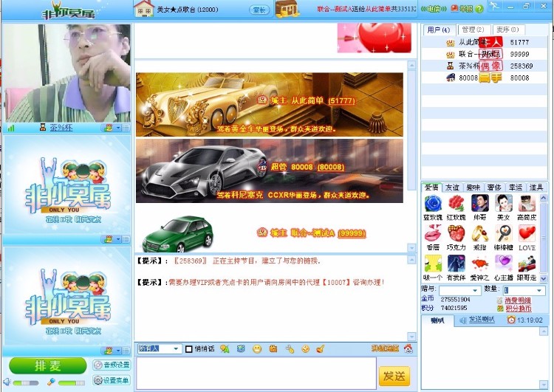The height and width of the screenshot is (392, 554).
Task: Open 音频设置 audio settings
Action: (x=112, y=365)
